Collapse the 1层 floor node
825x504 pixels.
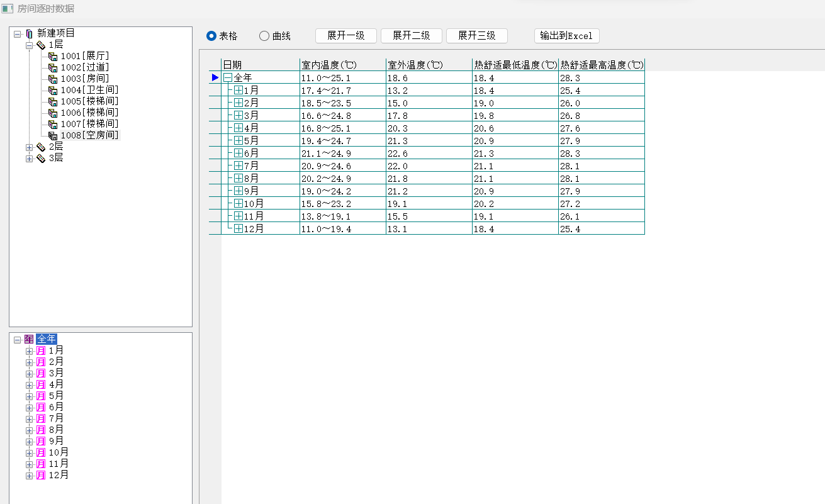coord(29,45)
